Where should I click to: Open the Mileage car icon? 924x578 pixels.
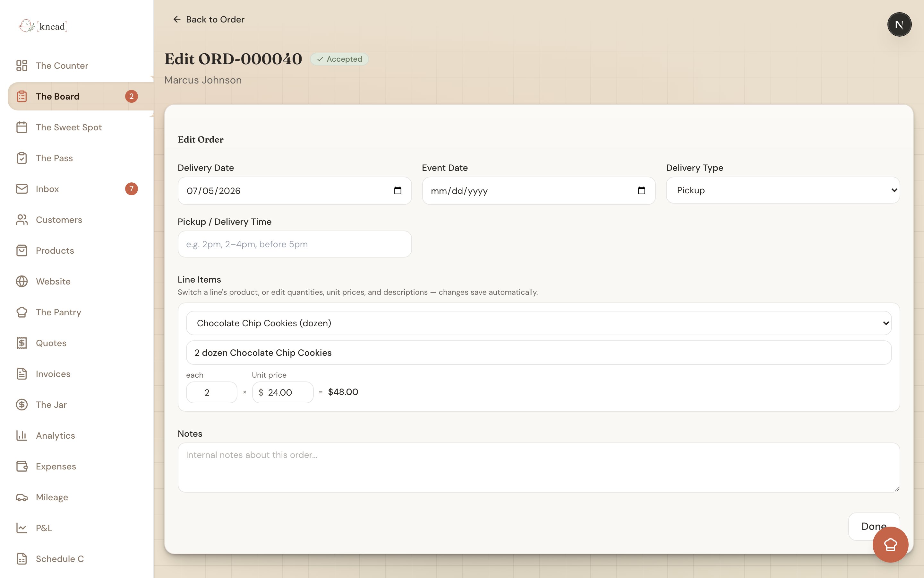(22, 497)
